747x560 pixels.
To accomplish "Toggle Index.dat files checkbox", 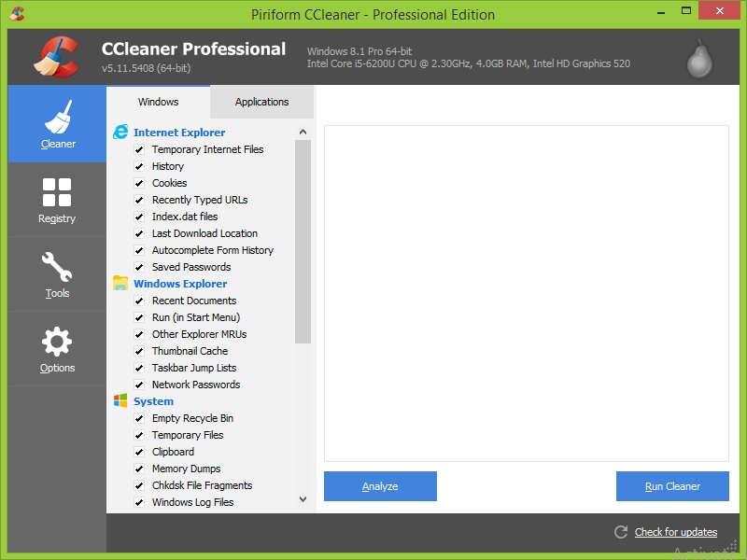I will [x=139, y=217].
